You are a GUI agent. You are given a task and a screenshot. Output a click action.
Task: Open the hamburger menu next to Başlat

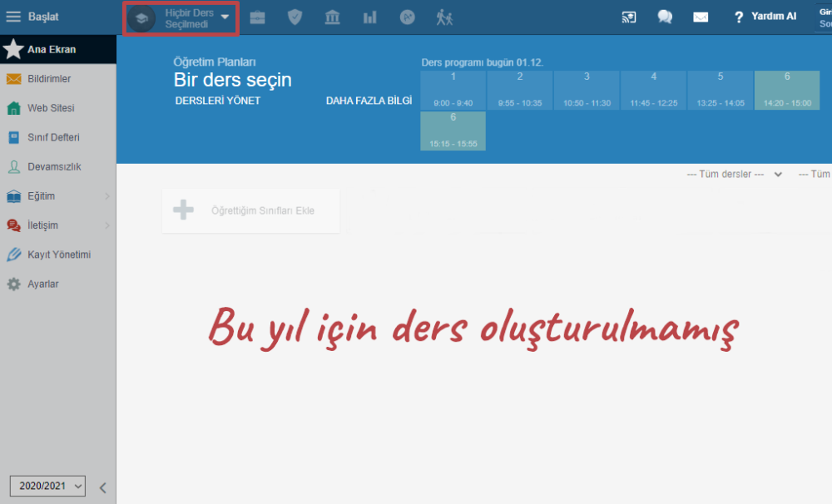(x=13, y=17)
